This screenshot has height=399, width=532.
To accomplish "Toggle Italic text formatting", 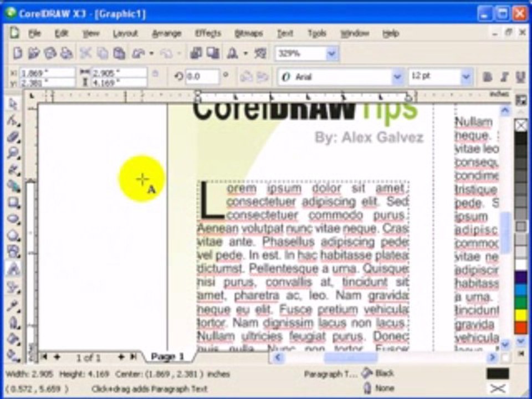I will pos(504,77).
